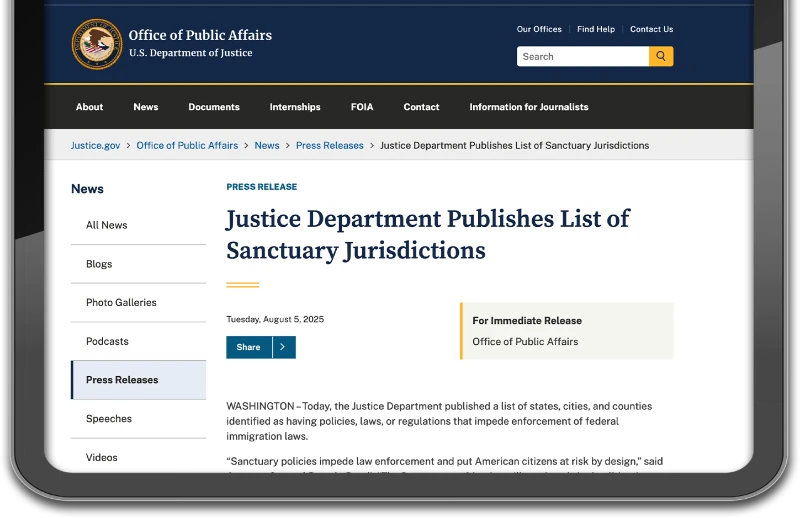Click the yellow search magnifier button
Image resolution: width=800 pixels, height=518 pixels.
point(661,56)
